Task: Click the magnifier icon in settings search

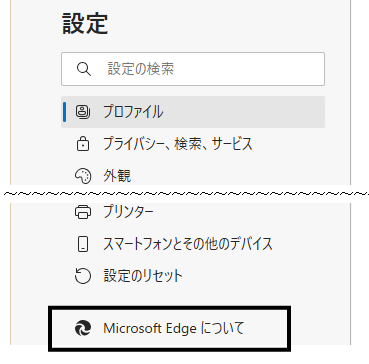Action: (x=84, y=69)
